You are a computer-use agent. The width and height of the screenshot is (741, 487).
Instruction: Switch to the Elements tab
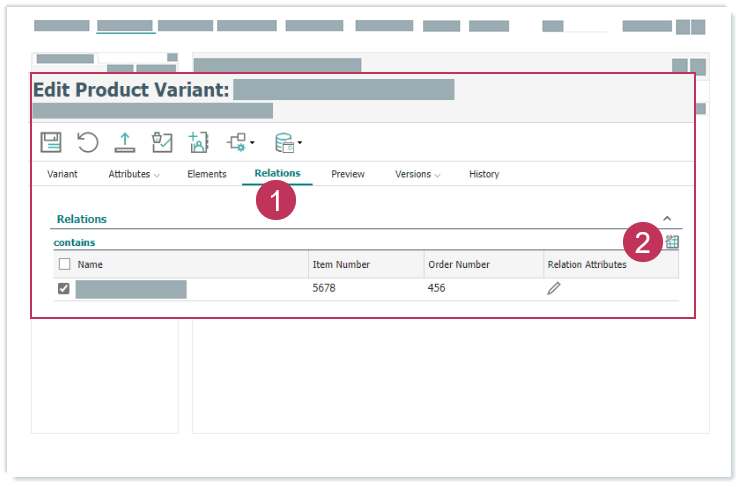[x=207, y=174]
